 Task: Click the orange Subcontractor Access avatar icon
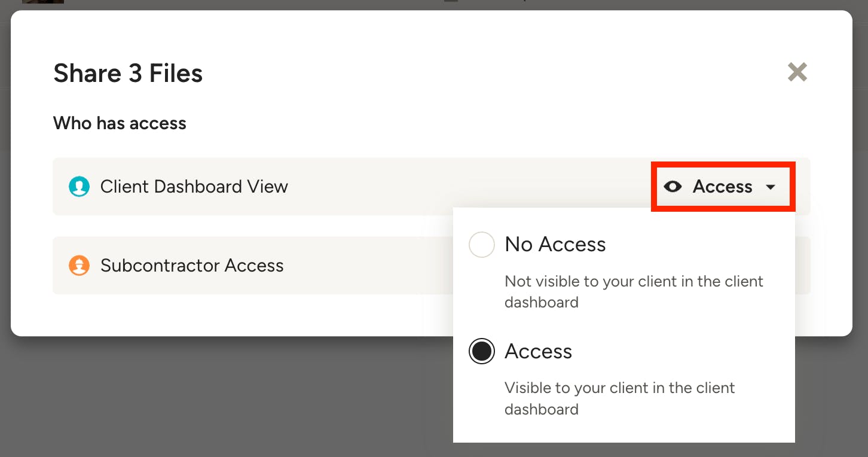79,265
